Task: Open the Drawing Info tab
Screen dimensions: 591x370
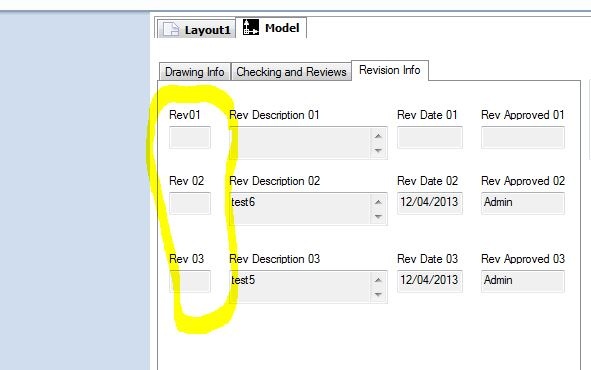Action: click(195, 72)
